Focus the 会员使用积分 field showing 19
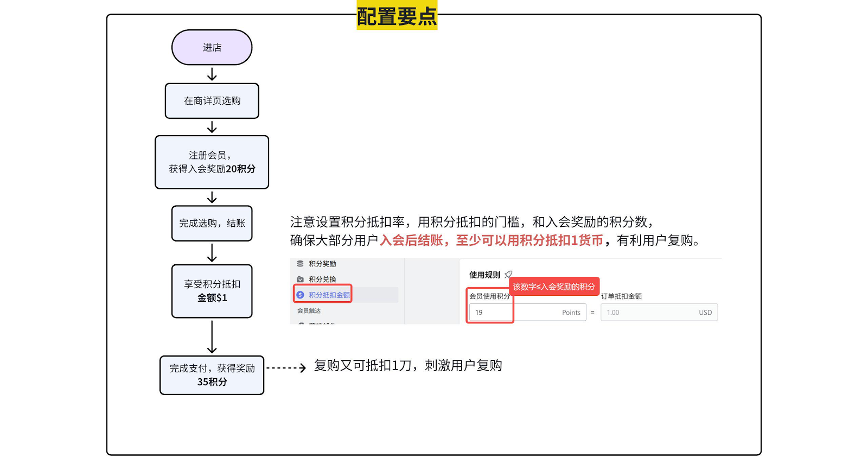The width and height of the screenshot is (868, 464). click(x=490, y=313)
